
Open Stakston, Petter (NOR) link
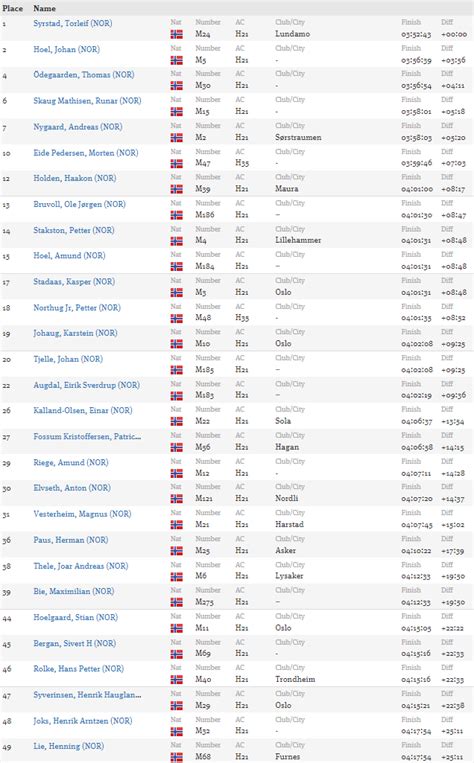tap(73, 230)
